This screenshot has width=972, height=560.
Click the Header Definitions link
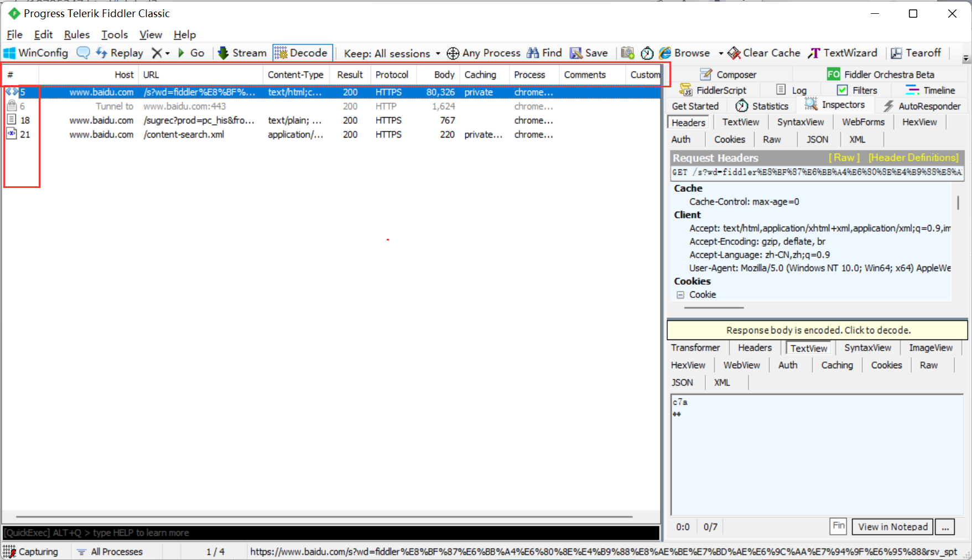pyautogui.click(x=913, y=158)
